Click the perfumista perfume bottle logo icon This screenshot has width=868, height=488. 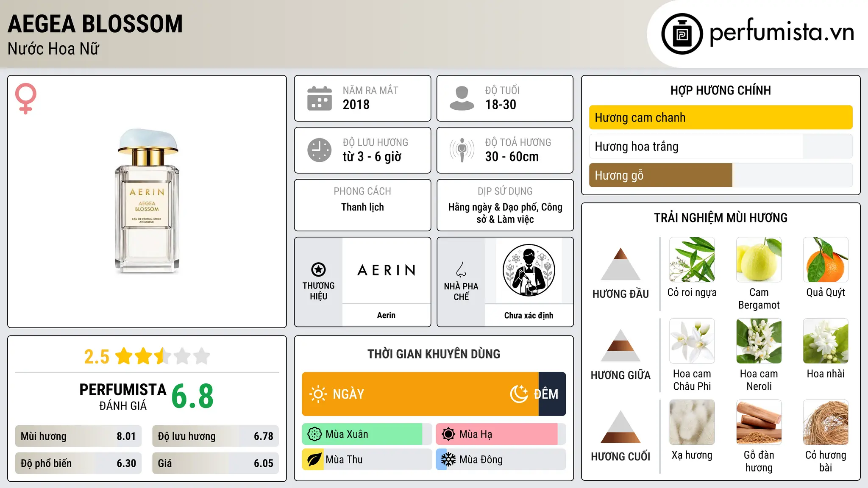pos(682,34)
